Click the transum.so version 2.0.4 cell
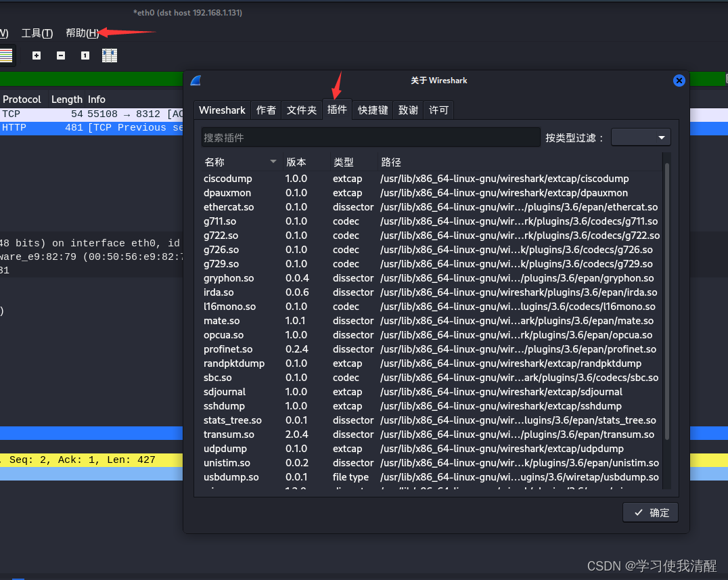The width and height of the screenshot is (728, 580). click(x=296, y=434)
